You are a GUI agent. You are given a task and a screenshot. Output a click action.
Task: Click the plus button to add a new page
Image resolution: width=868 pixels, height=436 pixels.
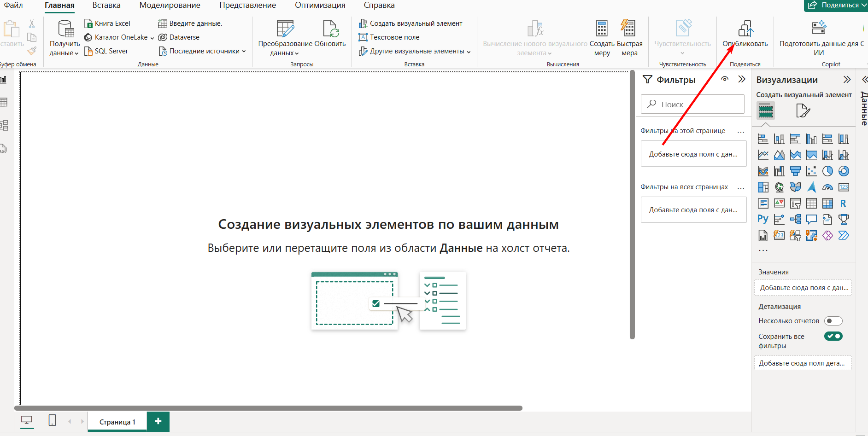(158, 421)
